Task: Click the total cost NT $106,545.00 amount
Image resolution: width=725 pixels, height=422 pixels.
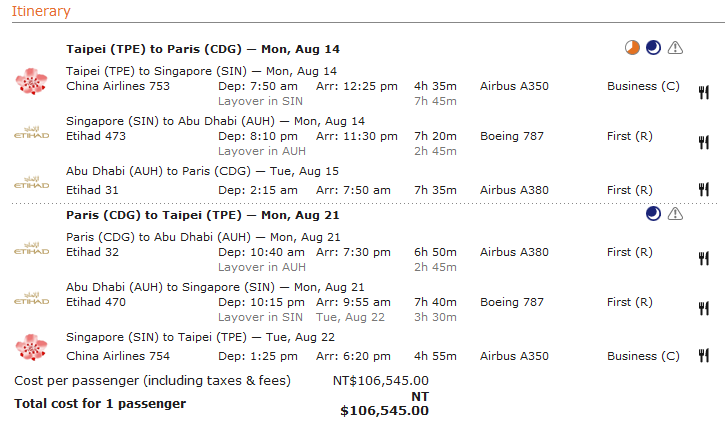Action: [x=385, y=403]
